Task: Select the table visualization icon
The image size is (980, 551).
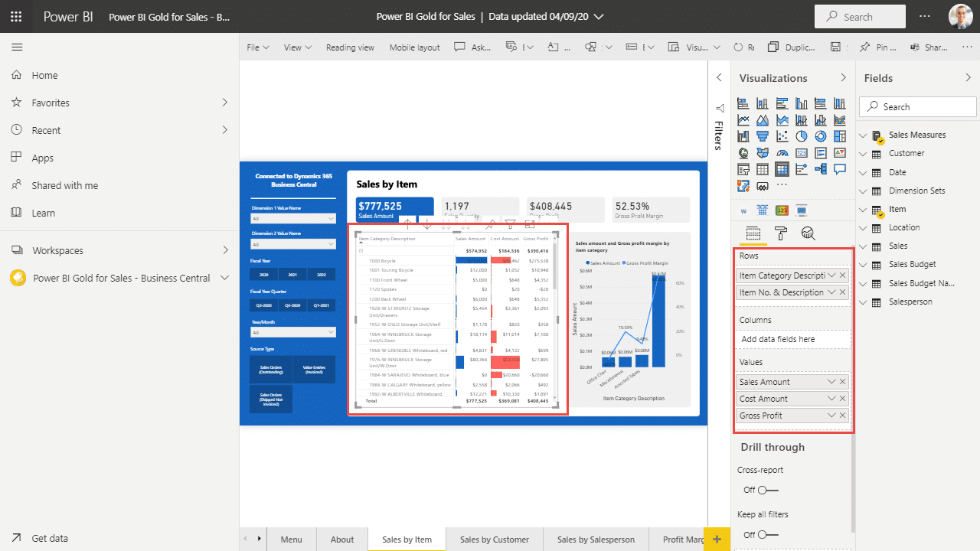Action: 763,169
